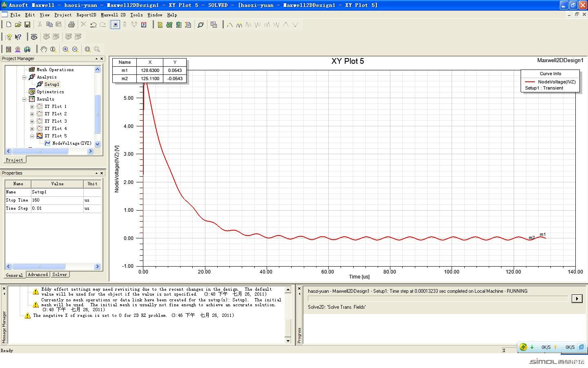This screenshot has height=368, width=588.
Task: Click the second marker peaks icon
Action: coord(239,25)
